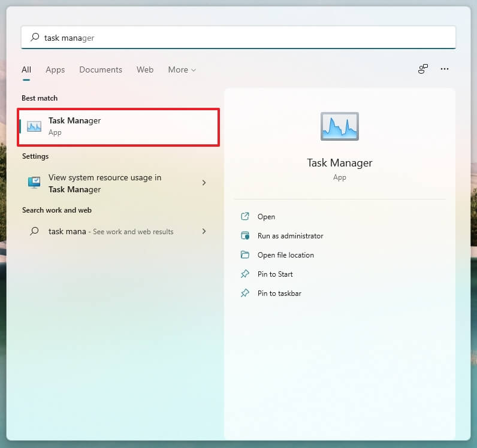Click the Search work and web heading
This screenshot has height=448, width=477.
point(57,210)
